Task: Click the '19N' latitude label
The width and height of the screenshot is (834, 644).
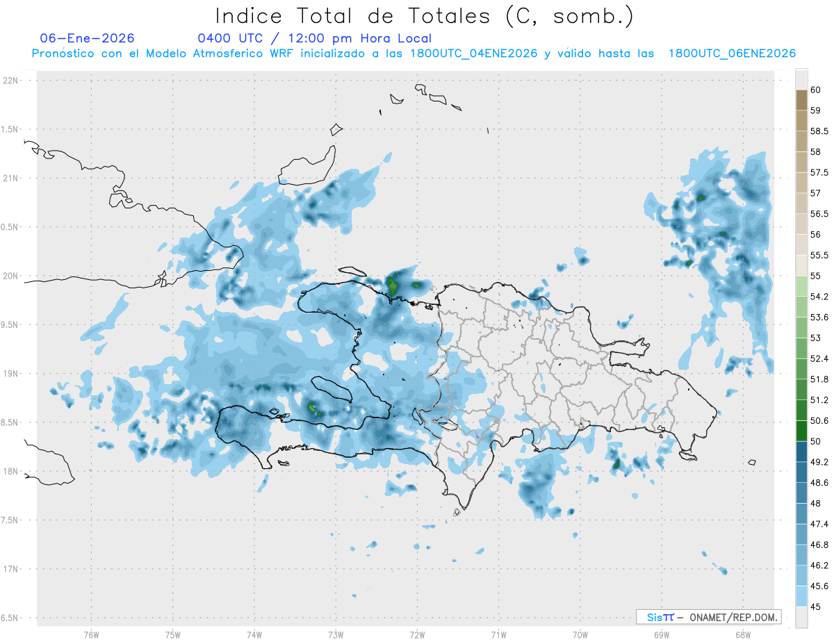Action: tap(11, 374)
